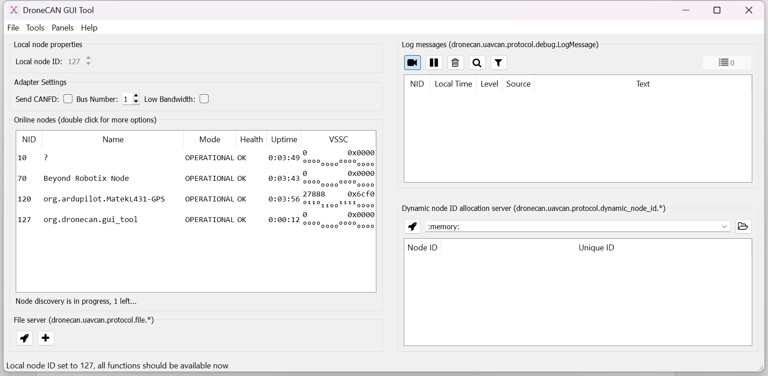Toggle log message capture camera icon
The height and width of the screenshot is (376, 768).
click(x=412, y=63)
